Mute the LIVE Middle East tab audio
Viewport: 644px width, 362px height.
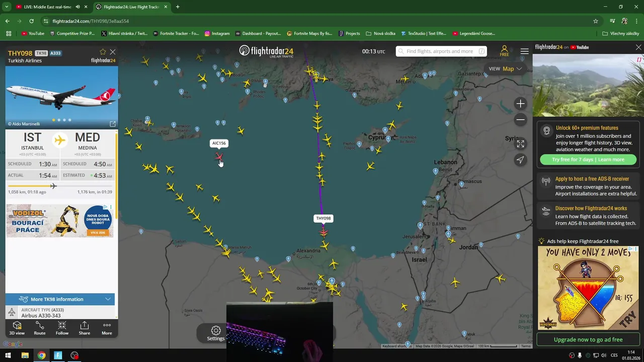point(77,7)
